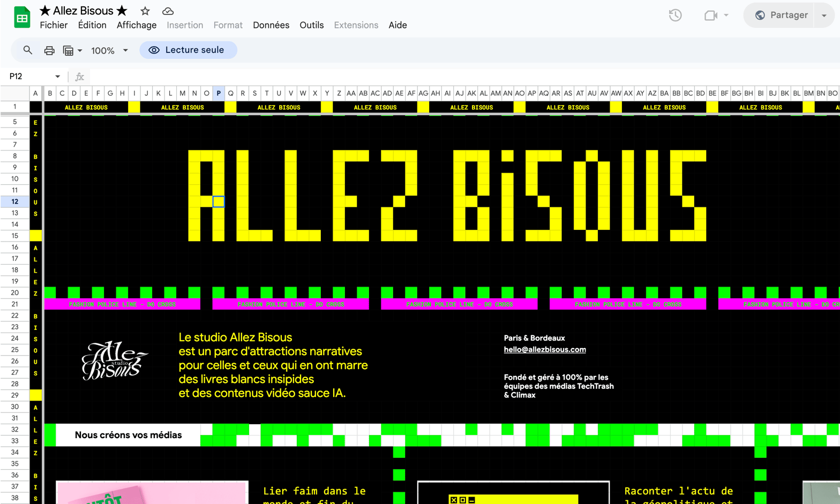The width and height of the screenshot is (840, 504).
Task: Expand the P12 name box dropdown
Action: (57, 77)
